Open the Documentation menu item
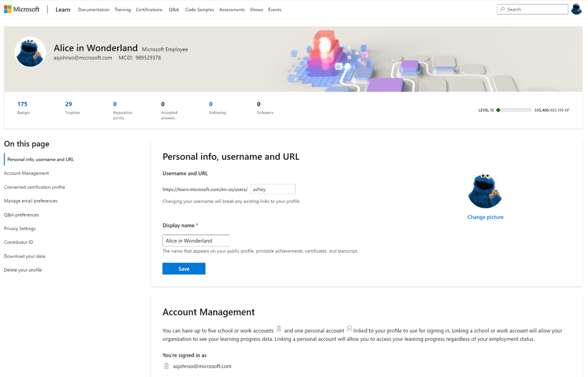This screenshot has width=588, height=377. pyautogui.click(x=94, y=9)
